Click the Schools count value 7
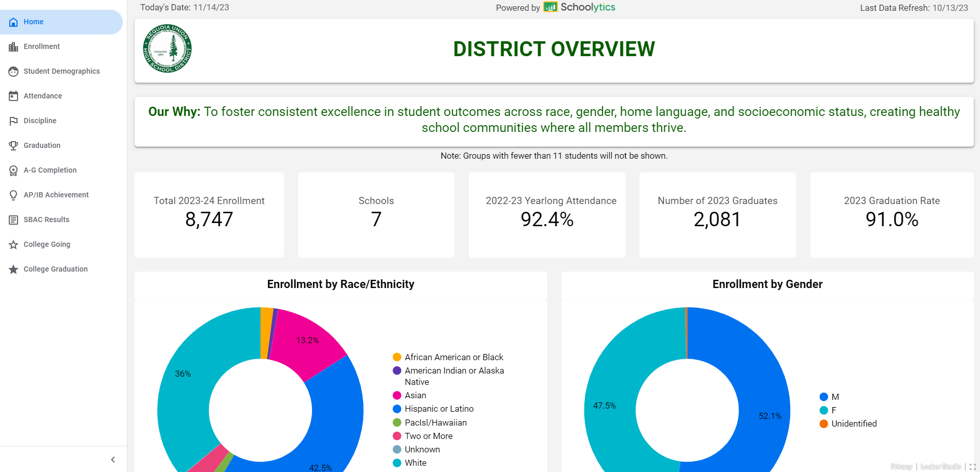This screenshot has height=472, width=980. [x=376, y=220]
